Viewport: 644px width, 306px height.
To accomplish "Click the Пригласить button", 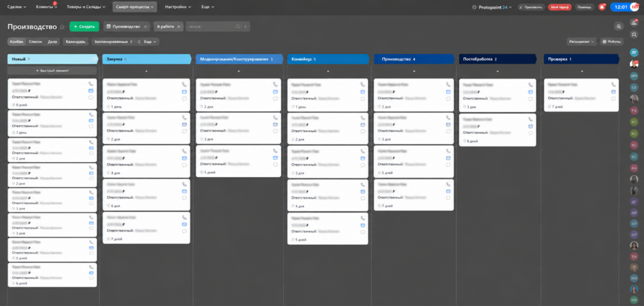I will 531,7.
